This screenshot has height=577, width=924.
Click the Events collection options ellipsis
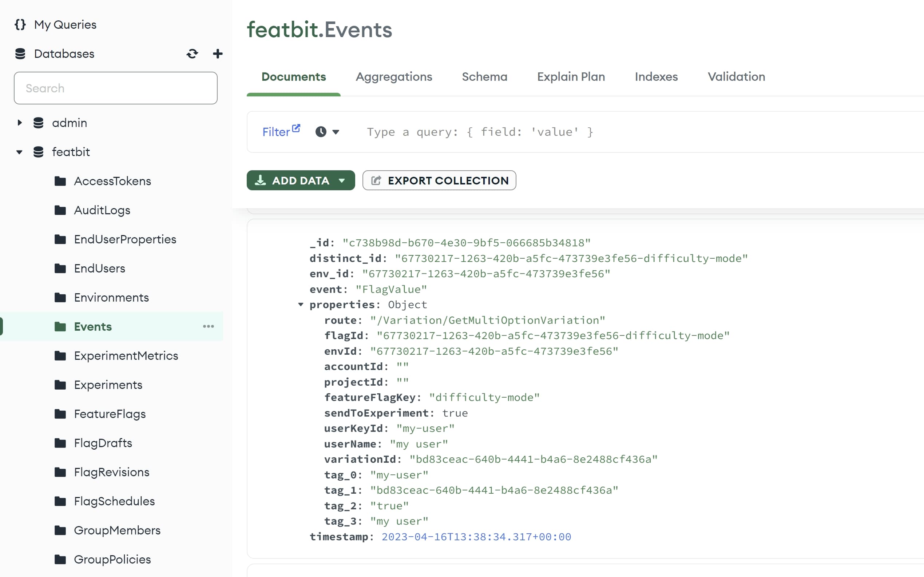pos(209,326)
